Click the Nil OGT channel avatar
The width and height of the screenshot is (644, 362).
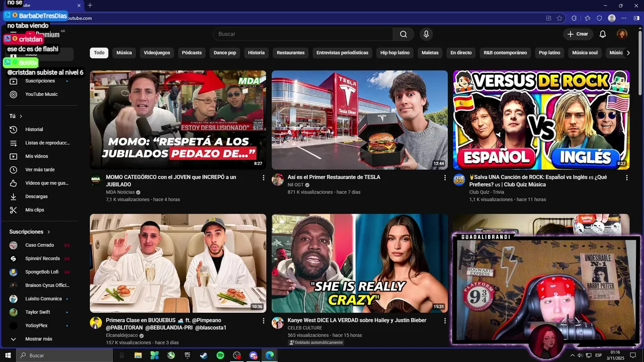click(278, 179)
